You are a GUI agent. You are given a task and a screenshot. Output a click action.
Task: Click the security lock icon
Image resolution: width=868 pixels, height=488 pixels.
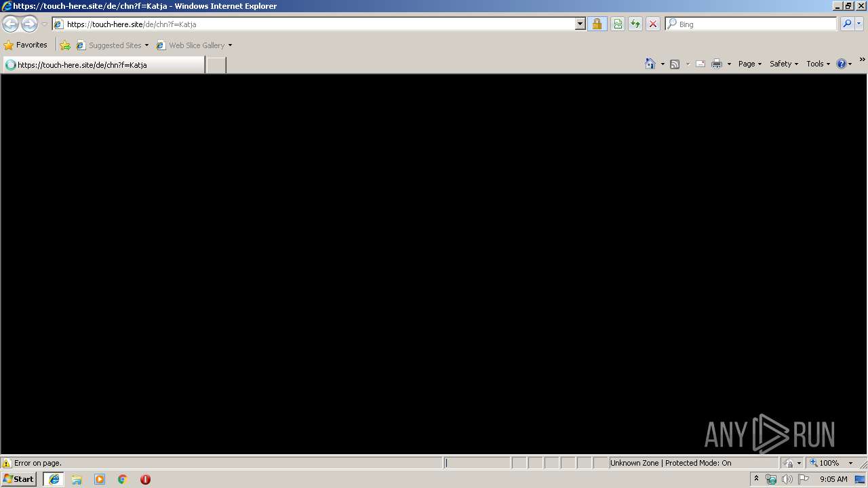pyautogui.click(x=597, y=24)
